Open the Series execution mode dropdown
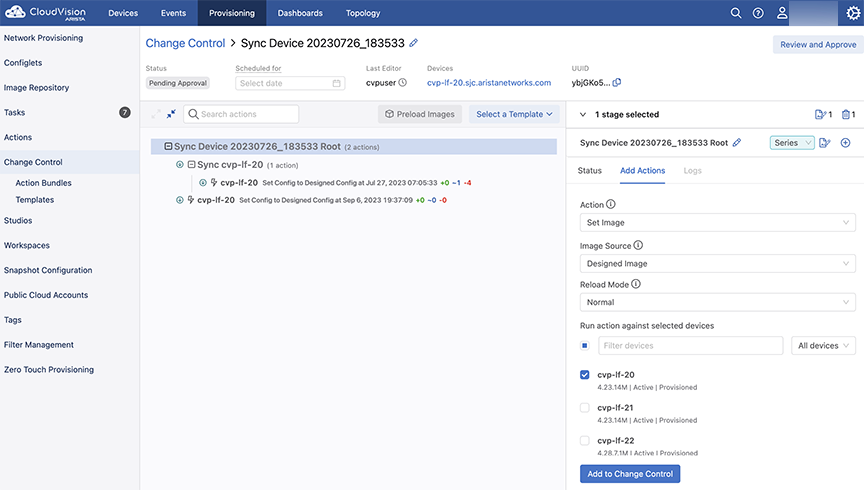Image resolution: width=864 pixels, height=490 pixels. pos(792,143)
